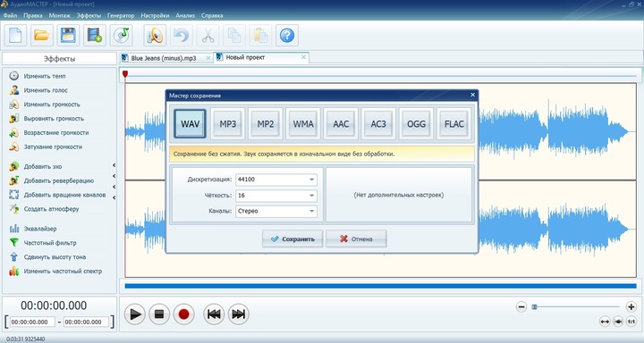Click the zoom slider handle
The width and height of the screenshot is (644, 343).
pyautogui.click(x=534, y=307)
